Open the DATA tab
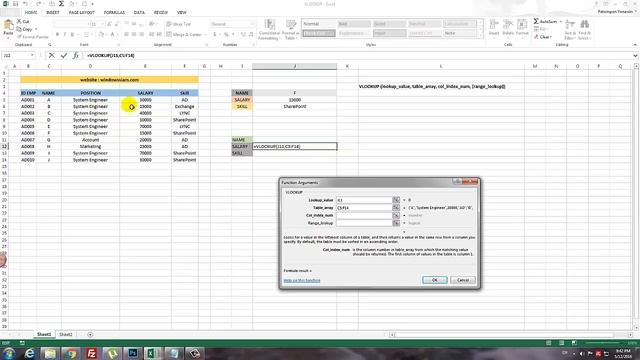 click(139, 13)
